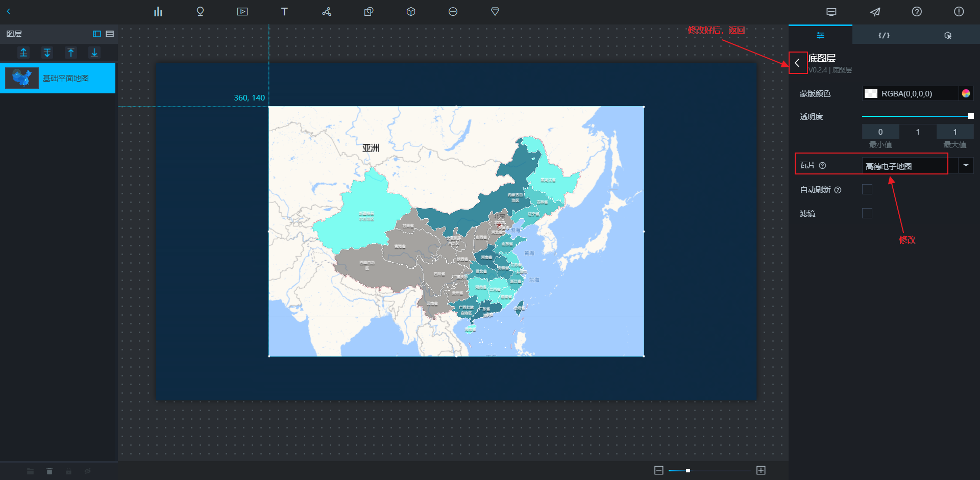Expand the 瓦片 dropdown arrow
This screenshot has width=980, height=480.
966,165
